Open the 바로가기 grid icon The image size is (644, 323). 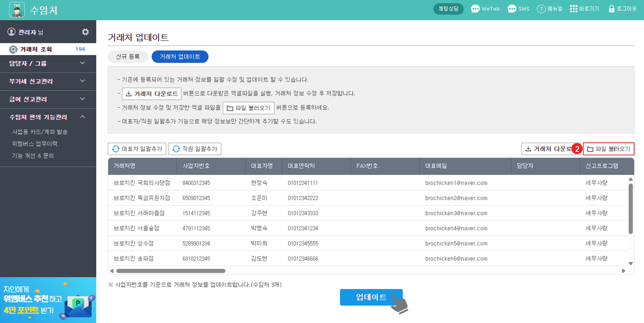tap(573, 9)
